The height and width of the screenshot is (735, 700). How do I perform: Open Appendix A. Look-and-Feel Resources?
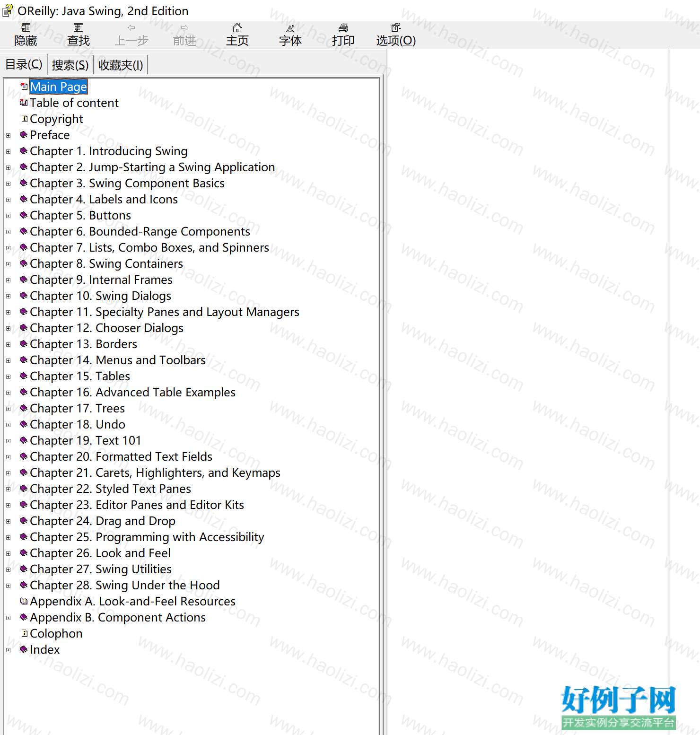point(132,601)
